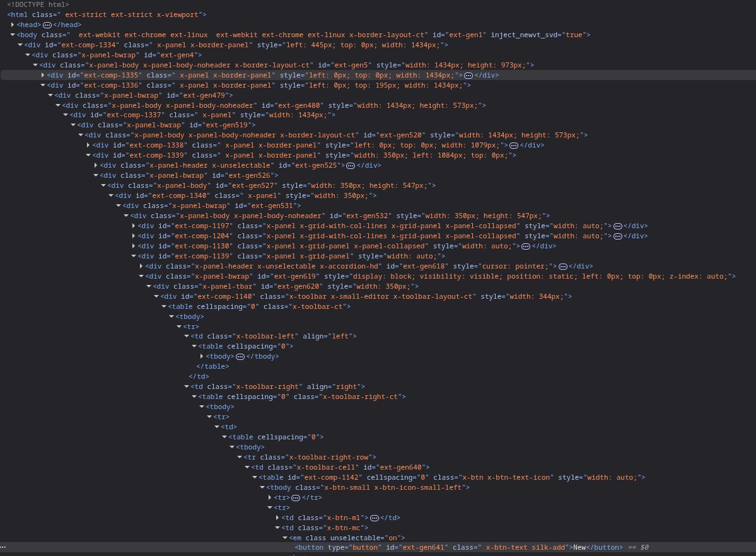Collapse the x-toolbar-right-ct table arrow
This screenshot has height=556, width=756.
point(194,397)
